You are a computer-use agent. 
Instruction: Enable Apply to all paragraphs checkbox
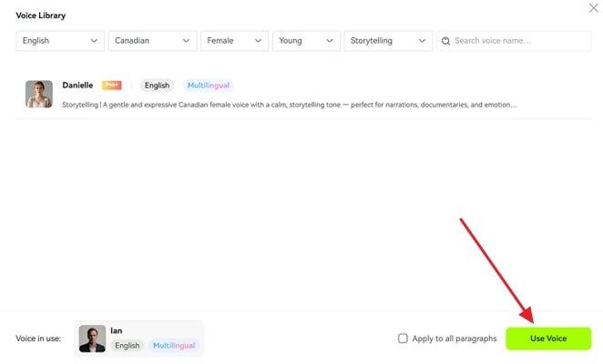click(403, 339)
